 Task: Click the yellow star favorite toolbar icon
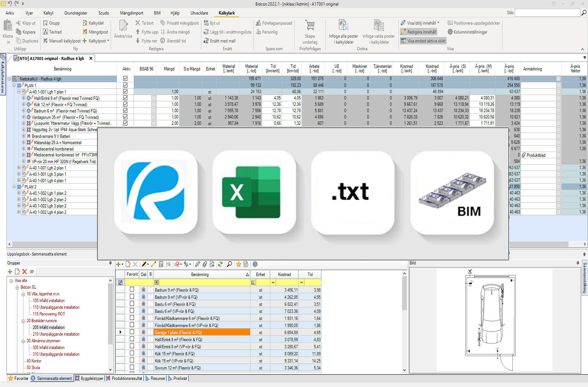coord(238,264)
